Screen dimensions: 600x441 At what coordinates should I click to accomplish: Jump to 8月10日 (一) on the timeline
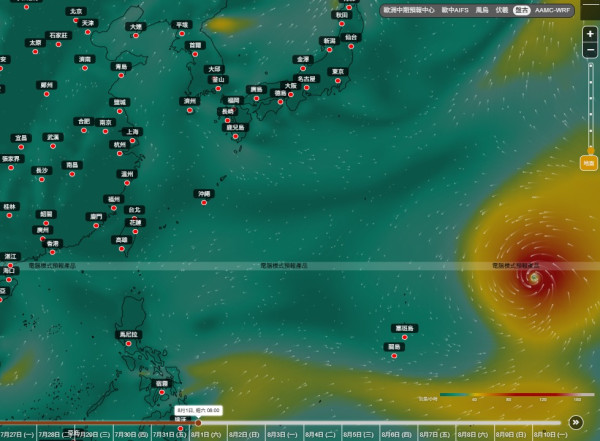pyautogui.click(x=550, y=434)
